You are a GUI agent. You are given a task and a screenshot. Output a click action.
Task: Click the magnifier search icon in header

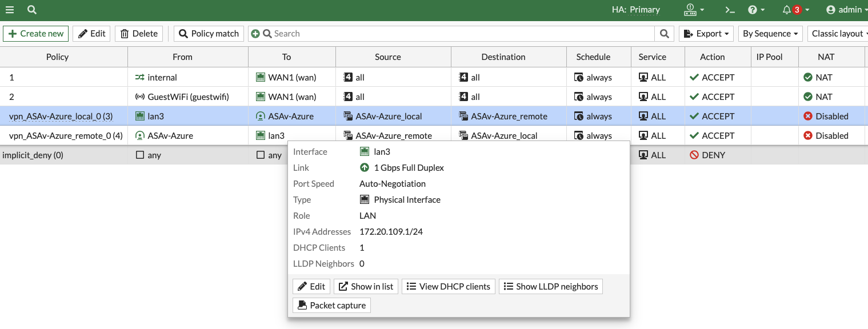point(32,10)
